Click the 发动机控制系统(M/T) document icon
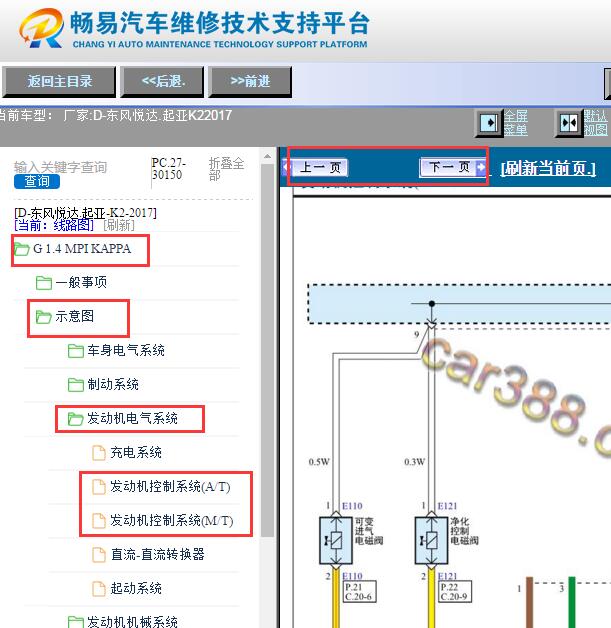611x628 pixels. [99, 521]
